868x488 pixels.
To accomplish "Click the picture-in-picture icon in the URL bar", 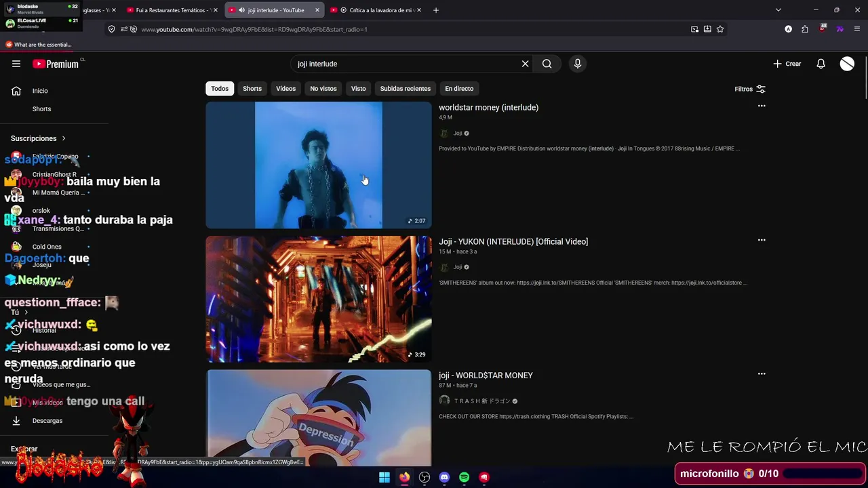I will (694, 29).
